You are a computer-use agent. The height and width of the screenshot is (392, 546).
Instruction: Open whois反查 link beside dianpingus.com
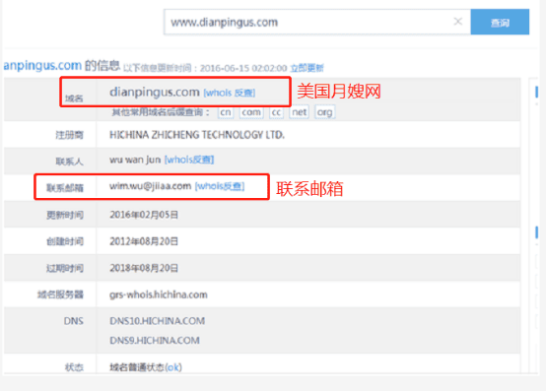click(230, 93)
